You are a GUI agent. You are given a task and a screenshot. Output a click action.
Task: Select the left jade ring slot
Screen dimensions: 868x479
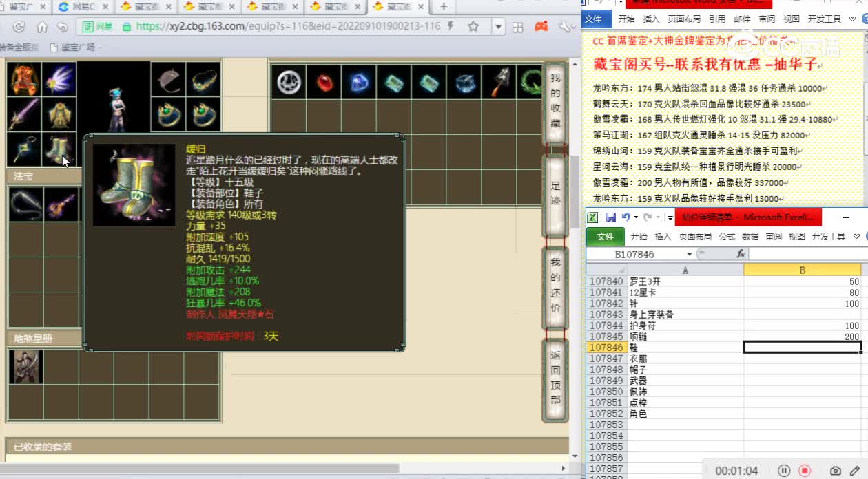167,114
